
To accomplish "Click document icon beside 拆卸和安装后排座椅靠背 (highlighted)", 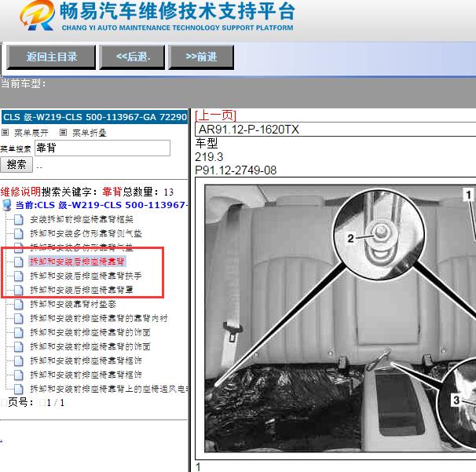I will coord(19,262).
